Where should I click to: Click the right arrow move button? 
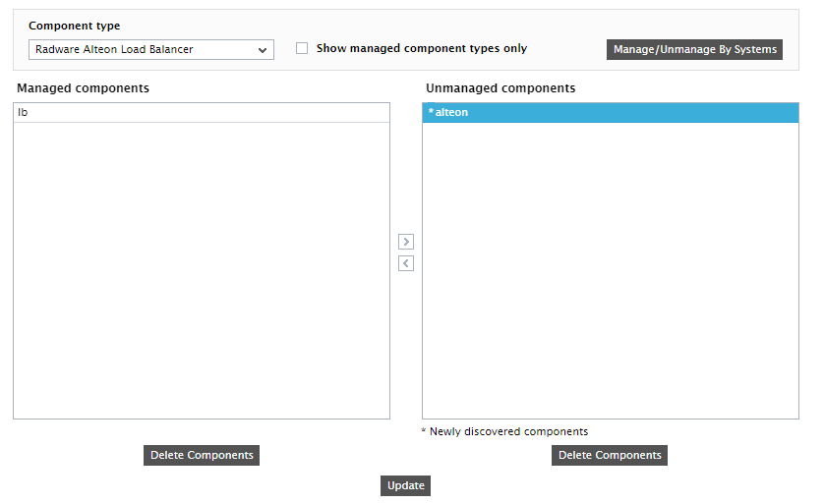(x=406, y=242)
